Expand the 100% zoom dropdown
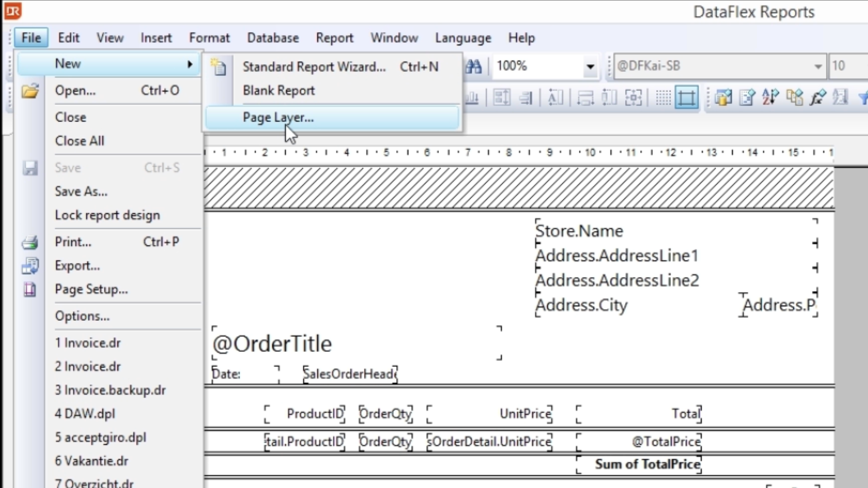Viewport: 868px width, 488px height. [590, 67]
